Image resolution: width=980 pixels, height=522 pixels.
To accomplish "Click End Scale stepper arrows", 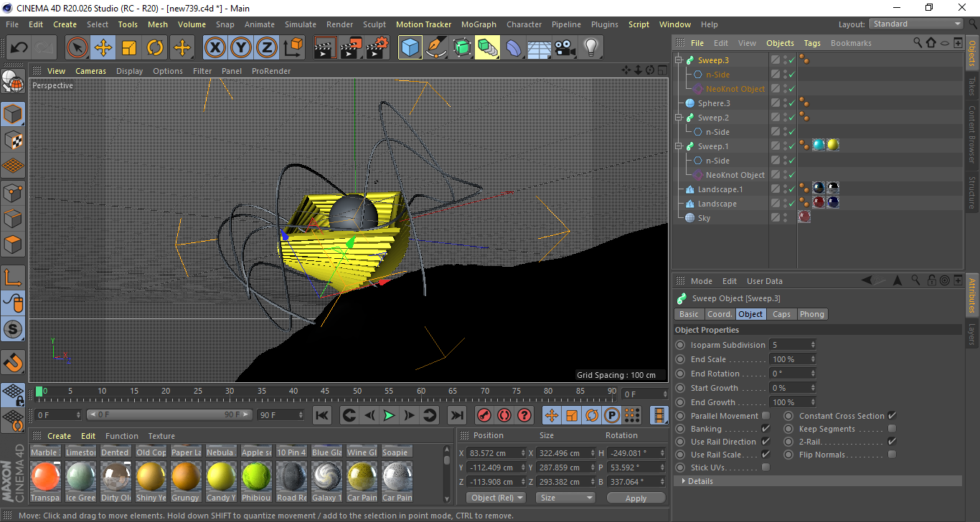I will tap(813, 359).
